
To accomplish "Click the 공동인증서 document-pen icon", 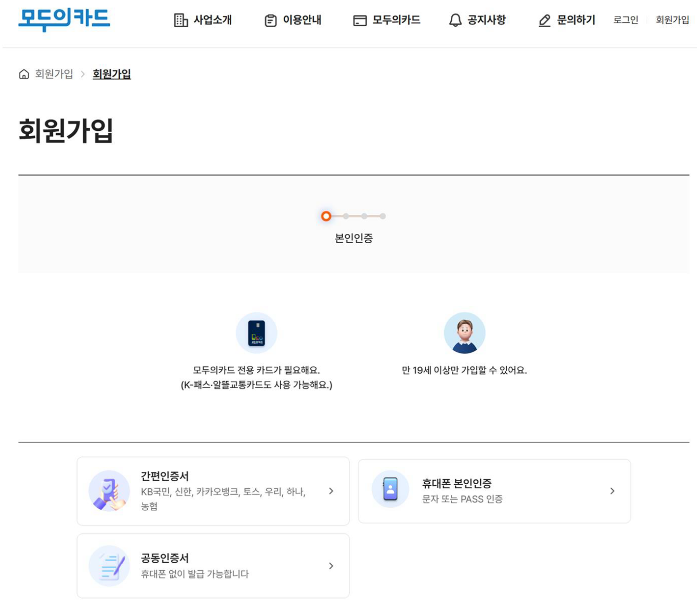I will (x=109, y=566).
